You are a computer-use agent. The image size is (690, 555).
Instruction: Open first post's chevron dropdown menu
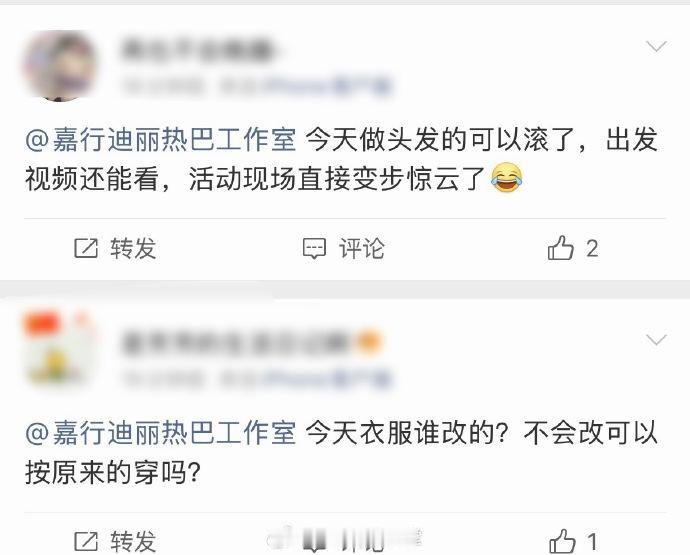[656, 46]
